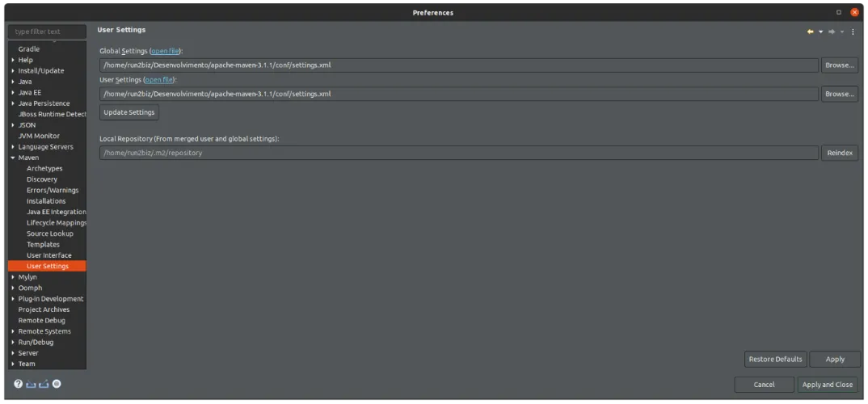
Task: Open Maven Discovery page
Action: point(41,179)
